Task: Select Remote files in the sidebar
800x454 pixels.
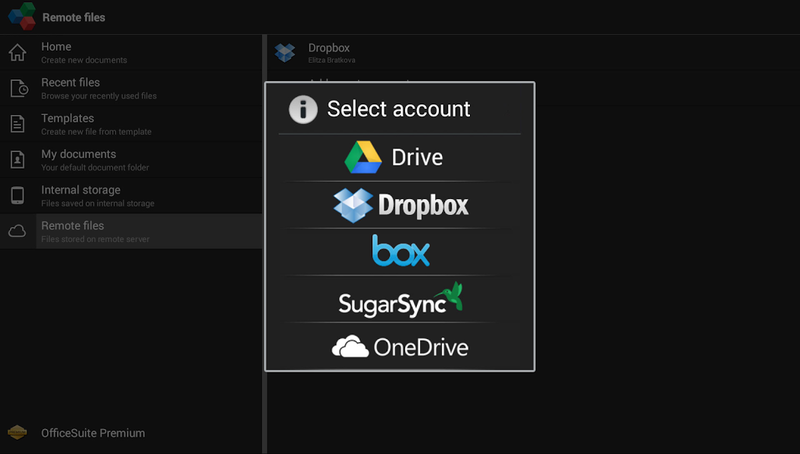Action: click(x=131, y=231)
